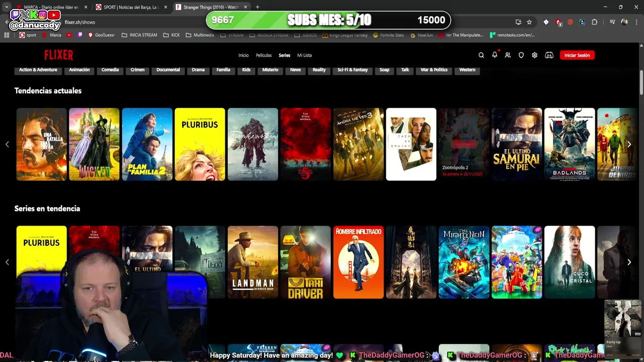This screenshot has width=644, height=362.
Task: Open the sport bookmark
Action: (x=28, y=35)
